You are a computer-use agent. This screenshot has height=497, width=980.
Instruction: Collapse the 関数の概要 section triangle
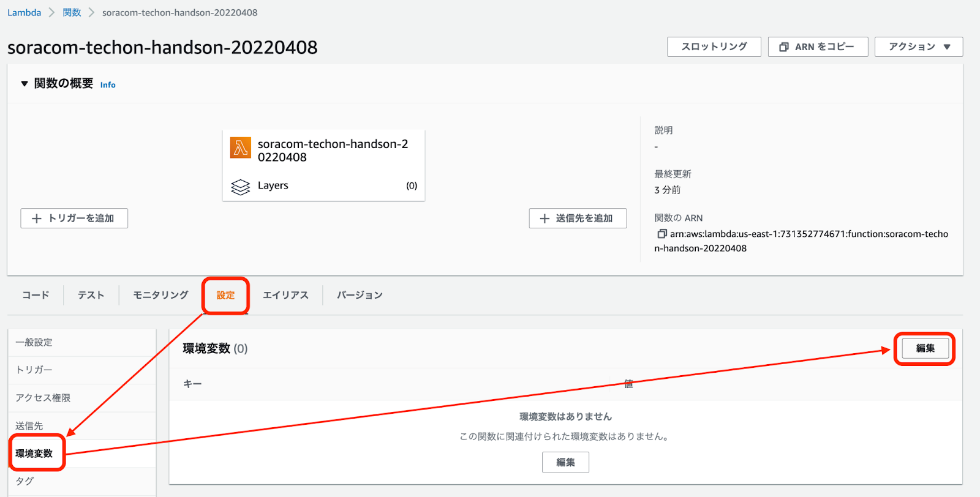[x=24, y=83]
